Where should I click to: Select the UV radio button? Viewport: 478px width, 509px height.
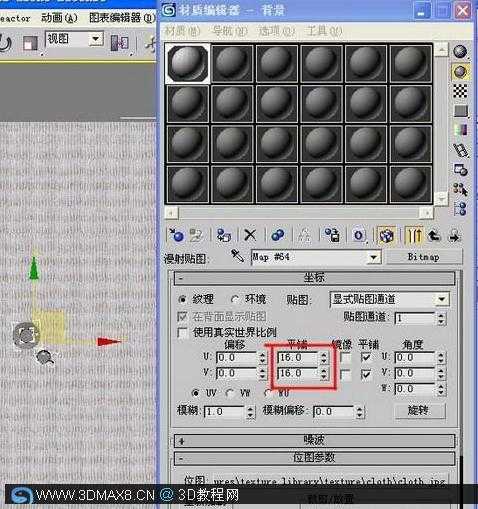point(196,393)
